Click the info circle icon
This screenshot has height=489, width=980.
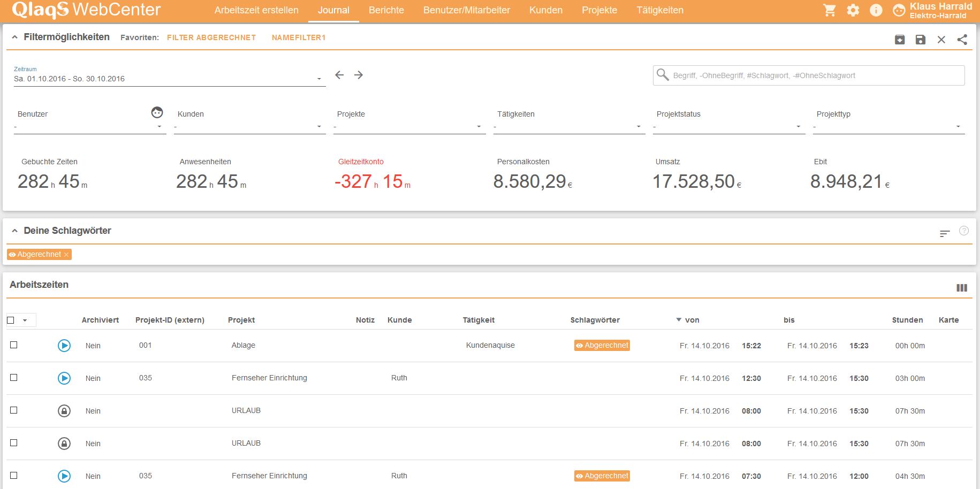[876, 10]
